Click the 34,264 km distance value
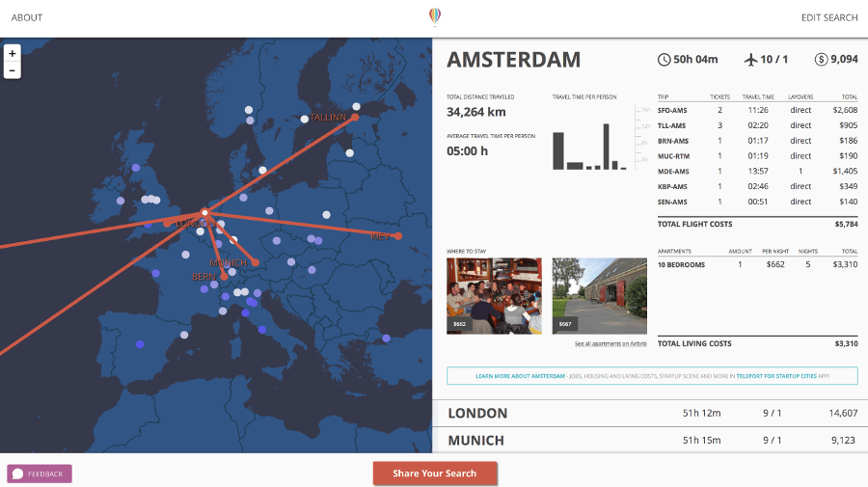Image resolution: width=868 pixels, height=487 pixels. (x=476, y=112)
